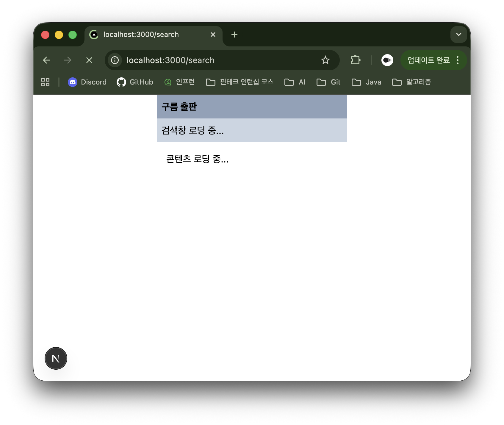The image size is (504, 425).
Task: Stop page loading with the X button
Action: pos(89,60)
